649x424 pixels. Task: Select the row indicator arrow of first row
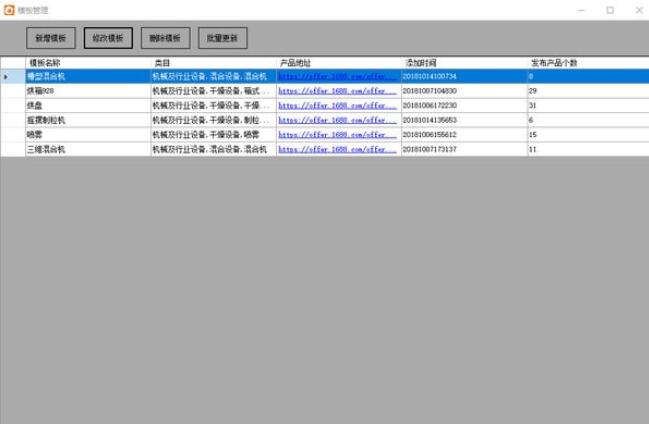8,76
